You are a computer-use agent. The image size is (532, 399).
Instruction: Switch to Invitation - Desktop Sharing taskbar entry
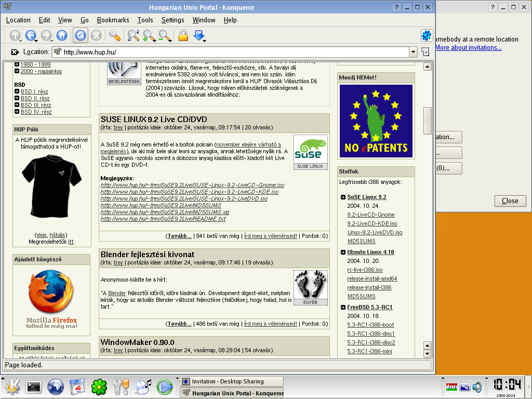(232, 381)
